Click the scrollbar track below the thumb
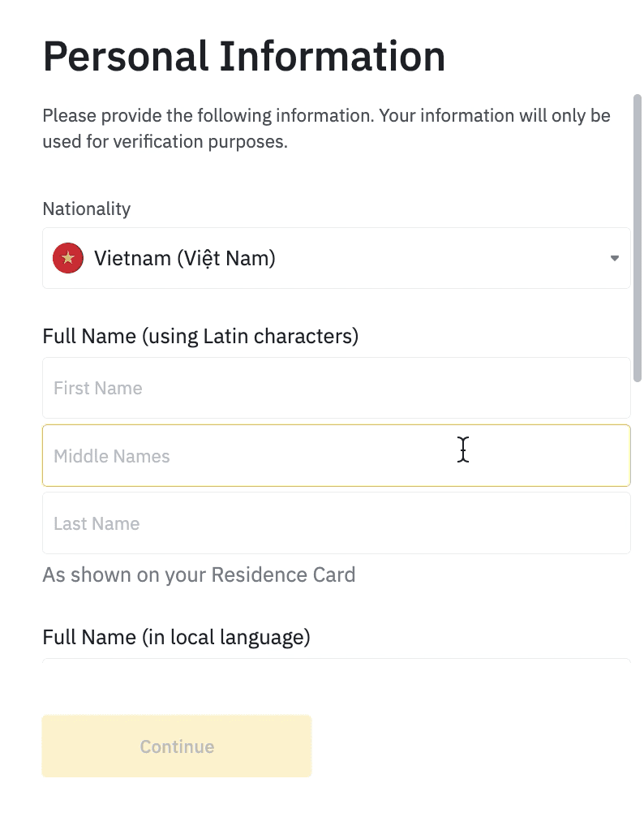The height and width of the screenshot is (826, 644). point(638,527)
